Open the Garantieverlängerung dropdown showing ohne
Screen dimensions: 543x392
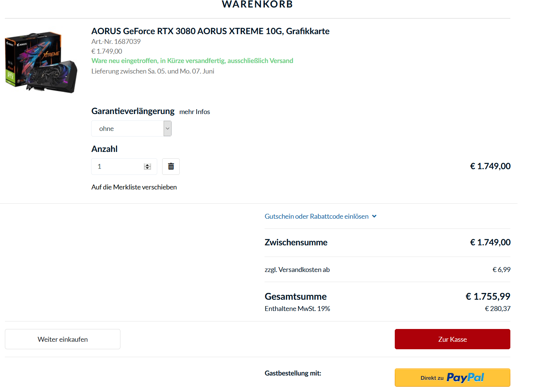(x=131, y=129)
